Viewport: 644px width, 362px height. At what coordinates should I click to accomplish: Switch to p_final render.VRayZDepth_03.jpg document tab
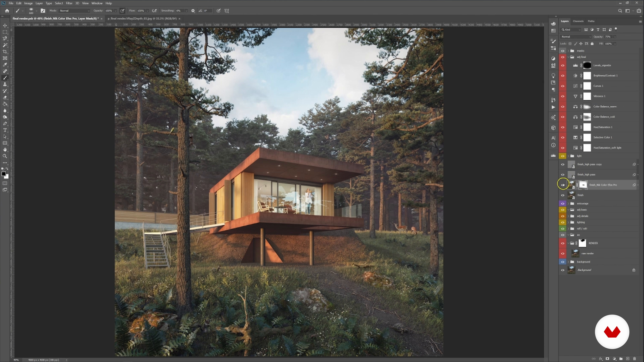[142, 18]
